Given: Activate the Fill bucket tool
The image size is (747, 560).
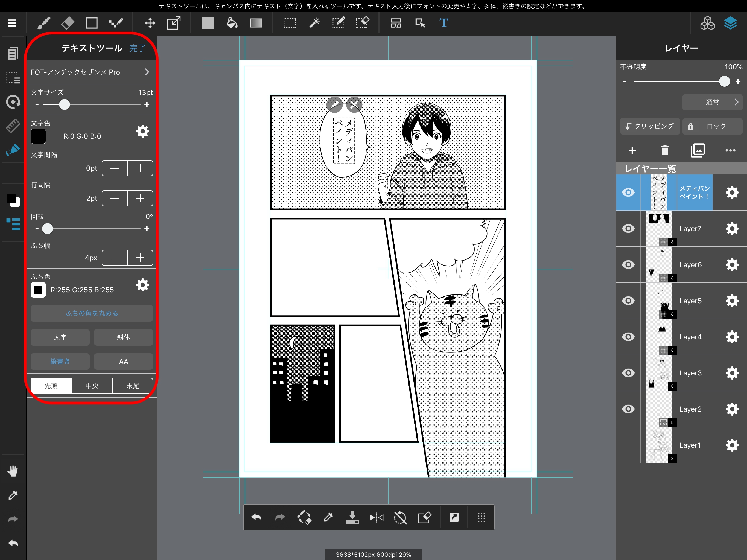Looking at the screenshot, I should (232, 23).
